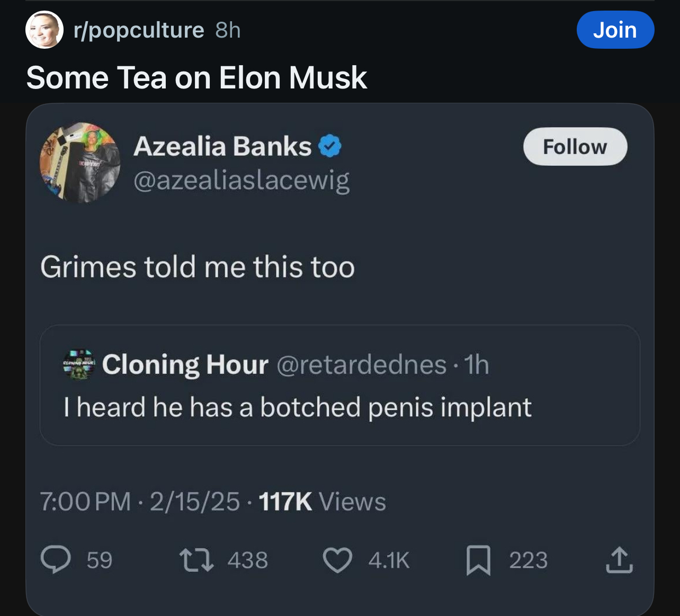Open the quoted tweet text
The width and height of the screenshot is (680, 616).
(297, 407)
